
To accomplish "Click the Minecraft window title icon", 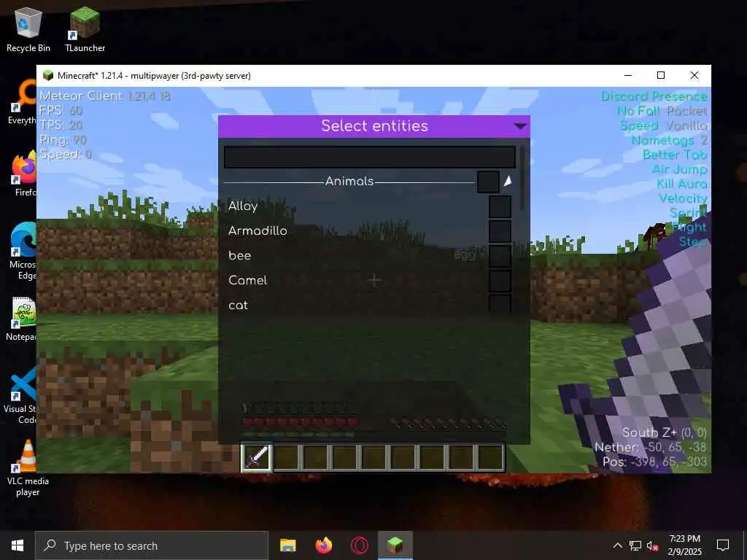I will (x=47, y=75).
